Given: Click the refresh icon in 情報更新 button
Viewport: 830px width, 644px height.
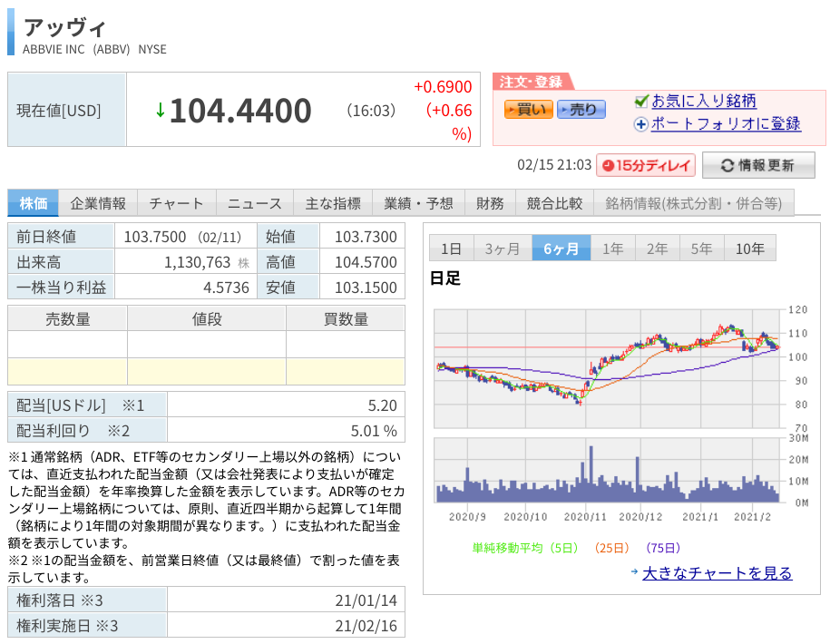Looking at the screenshot, I should [727, 166].
